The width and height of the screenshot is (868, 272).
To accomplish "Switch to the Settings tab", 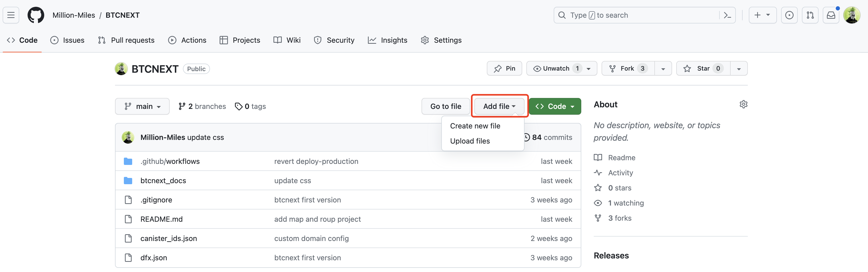I will coord(441,40).
